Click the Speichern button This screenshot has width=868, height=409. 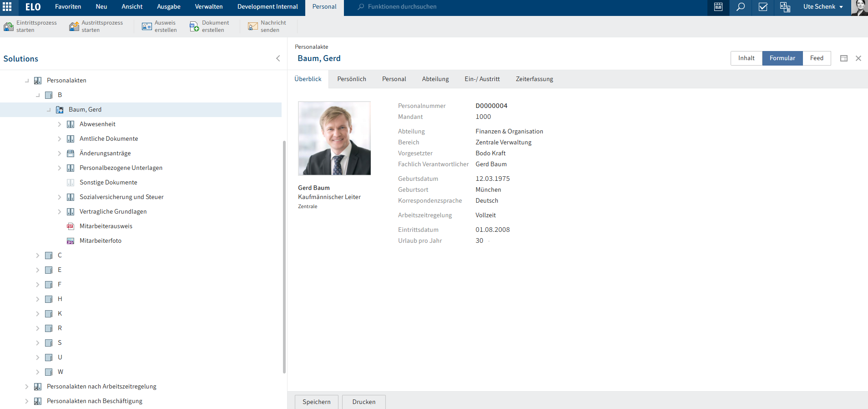316,402
